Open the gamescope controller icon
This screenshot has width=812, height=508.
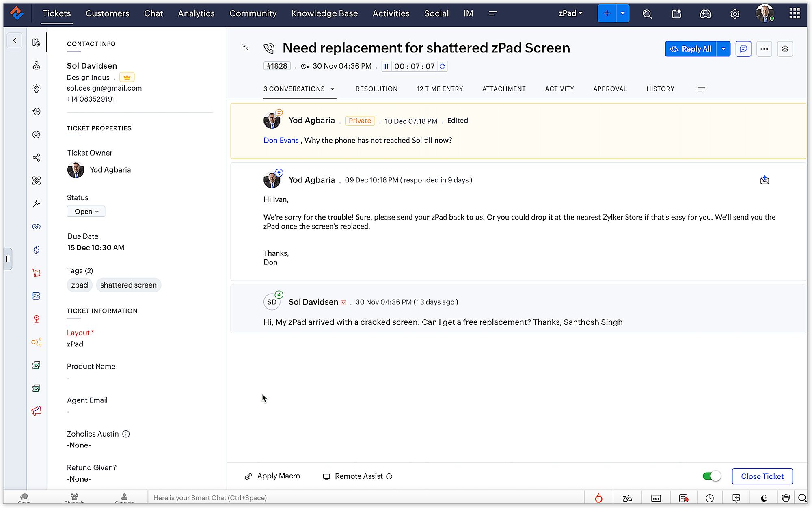(x=705, y=14)
